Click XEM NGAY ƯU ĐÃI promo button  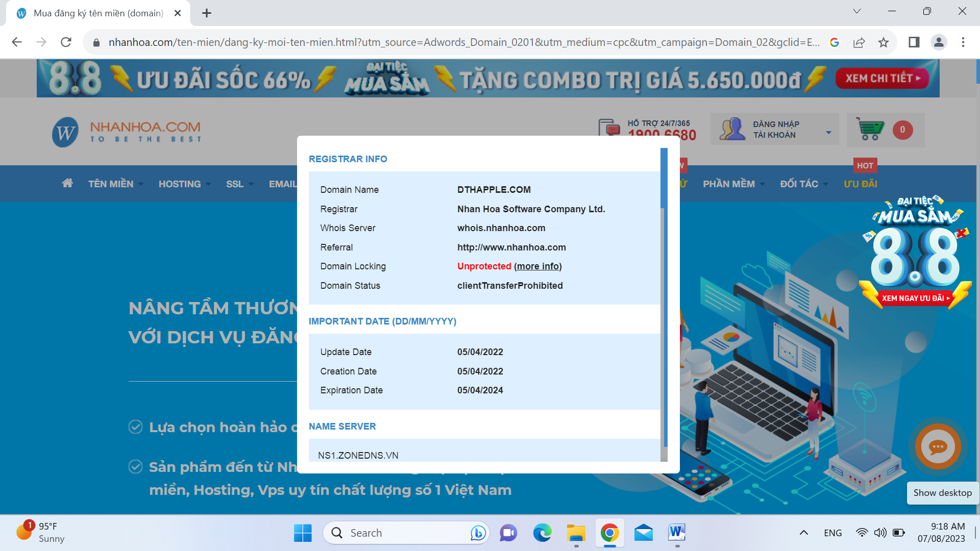[x=916, y=298]
